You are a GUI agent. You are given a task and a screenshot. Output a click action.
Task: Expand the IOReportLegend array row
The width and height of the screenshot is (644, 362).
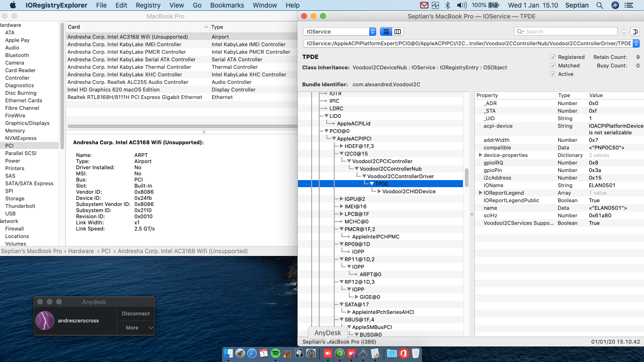coord(480,193)
